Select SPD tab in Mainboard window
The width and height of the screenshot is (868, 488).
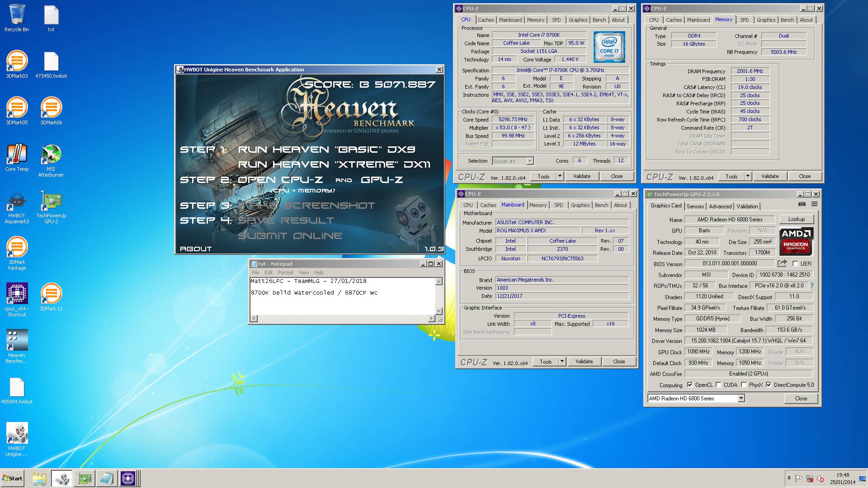coord(559,205)
